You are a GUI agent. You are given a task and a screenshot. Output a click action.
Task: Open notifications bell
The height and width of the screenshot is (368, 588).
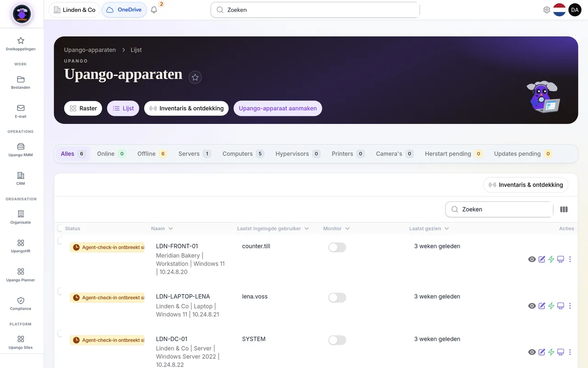154,10
